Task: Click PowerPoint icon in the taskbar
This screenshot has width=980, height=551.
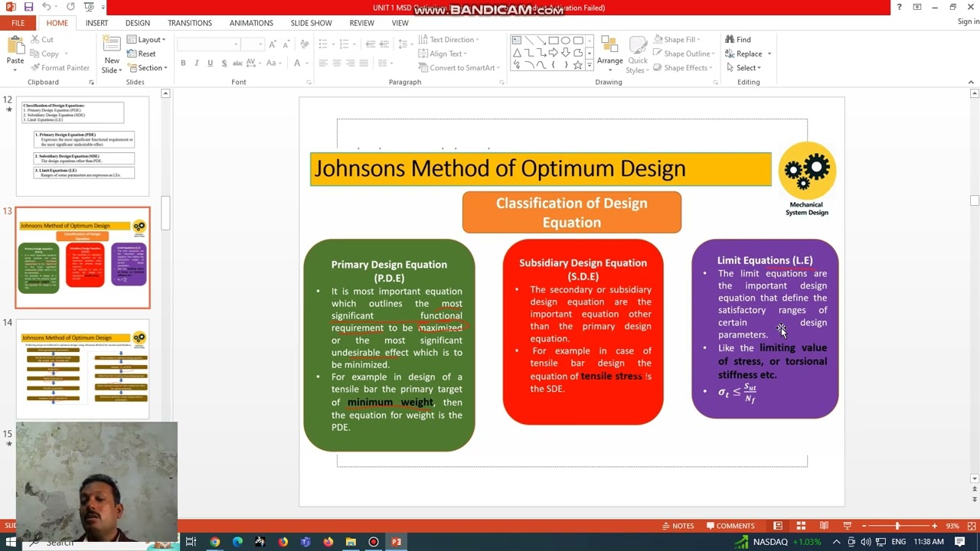Action: pos(397,542)
